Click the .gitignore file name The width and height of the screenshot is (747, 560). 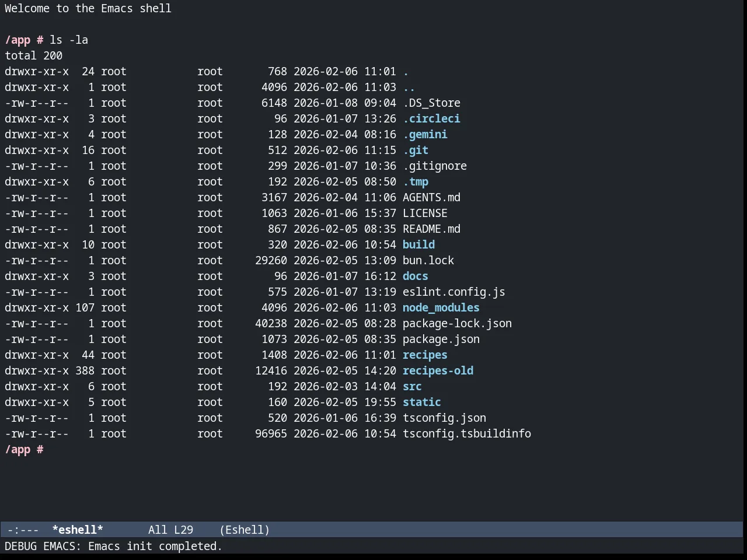(435, 166)
